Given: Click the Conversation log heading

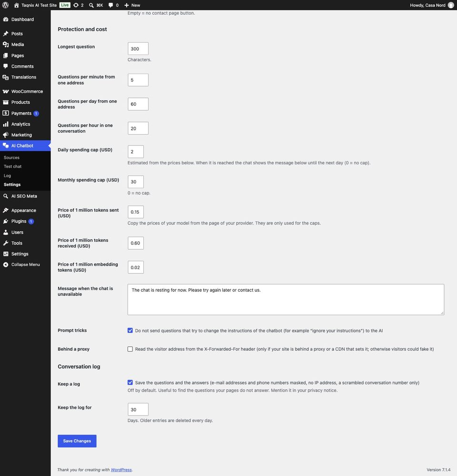Looking at the screenshot, I should [79, 367].
